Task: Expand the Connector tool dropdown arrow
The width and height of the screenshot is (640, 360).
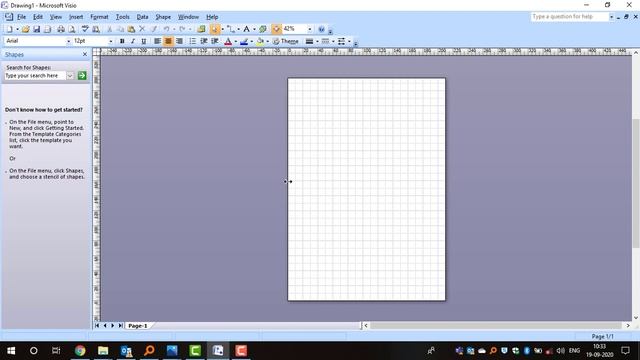Action: point(238,29)
